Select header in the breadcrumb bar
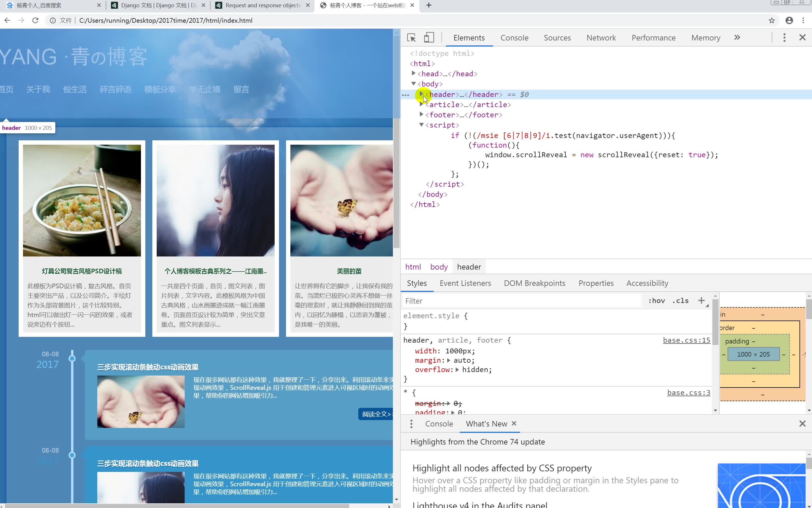This screenshot has width=812, height=508. 469,267
